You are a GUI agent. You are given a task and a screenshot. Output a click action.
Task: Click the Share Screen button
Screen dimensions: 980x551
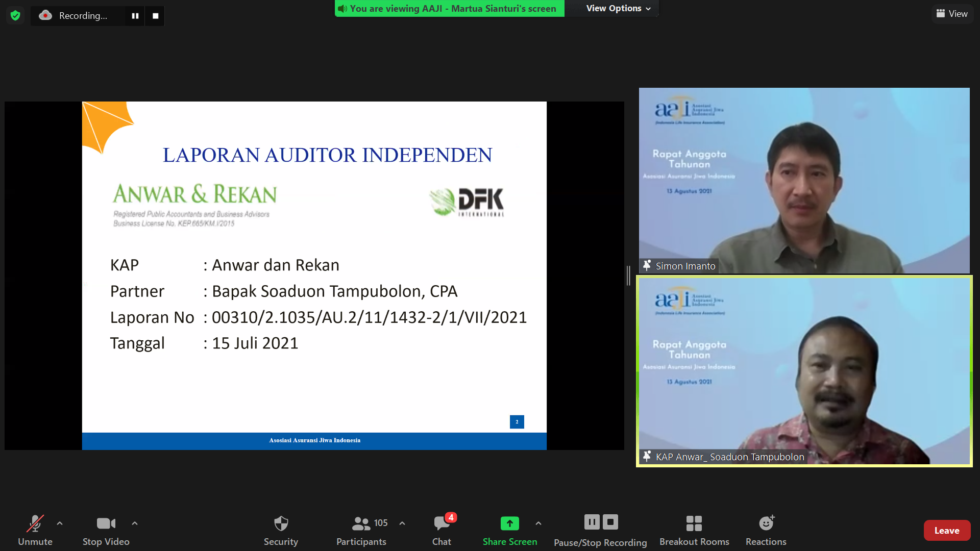[x=510, y=531]
